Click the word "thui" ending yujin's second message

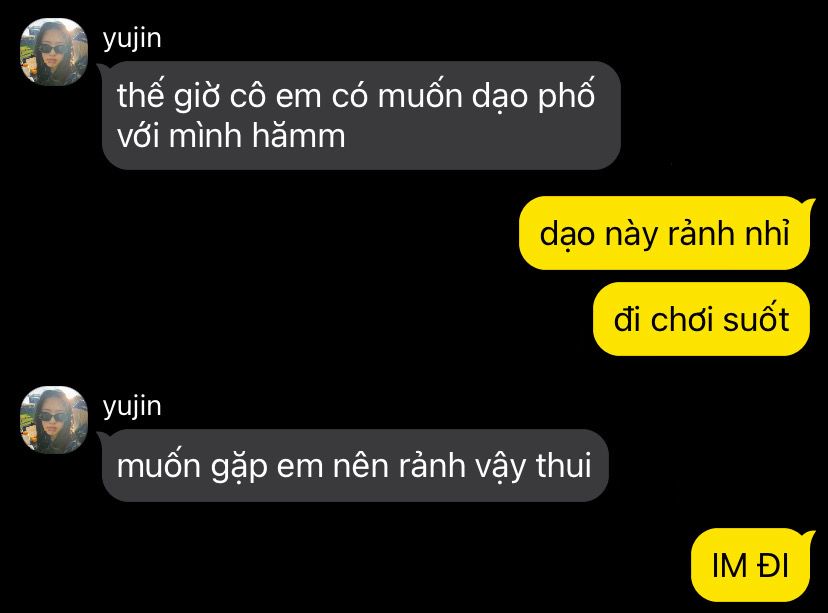click(x=563, y=465)
